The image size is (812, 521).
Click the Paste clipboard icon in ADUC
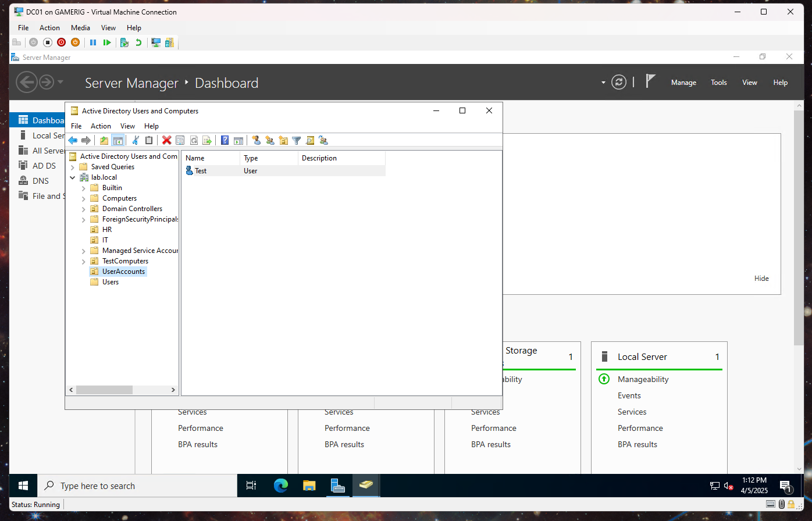[149, 140]
